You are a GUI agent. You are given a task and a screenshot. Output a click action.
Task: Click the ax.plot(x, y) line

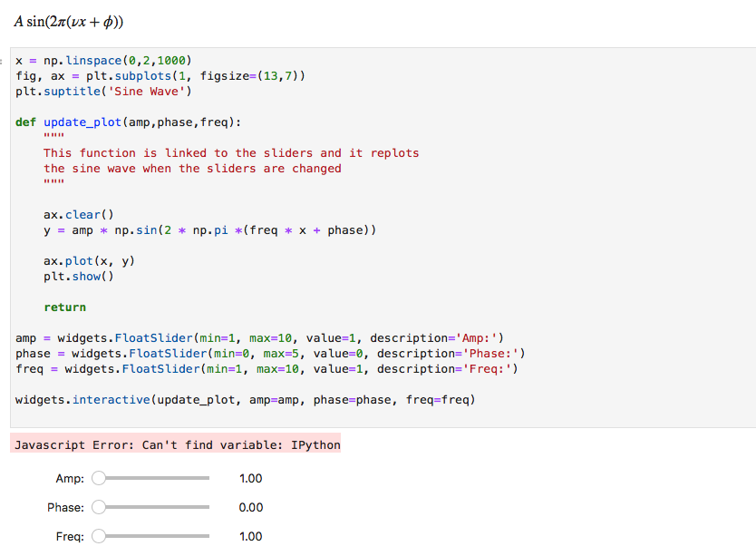tap(91, 260)
